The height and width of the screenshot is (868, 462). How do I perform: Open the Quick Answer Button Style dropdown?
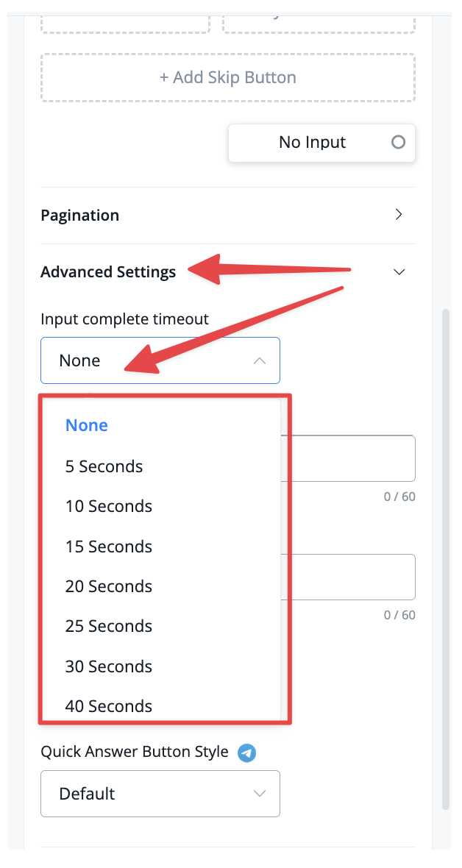tap(160, 794)
